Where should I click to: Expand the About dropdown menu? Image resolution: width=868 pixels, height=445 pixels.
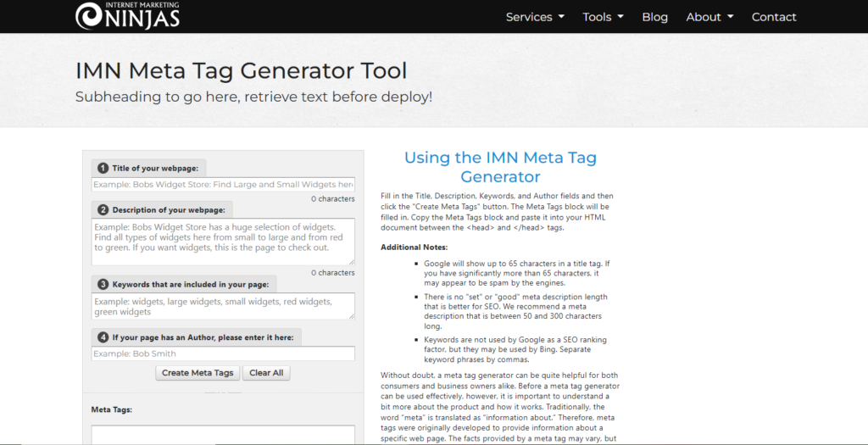[x=709, y=17]
